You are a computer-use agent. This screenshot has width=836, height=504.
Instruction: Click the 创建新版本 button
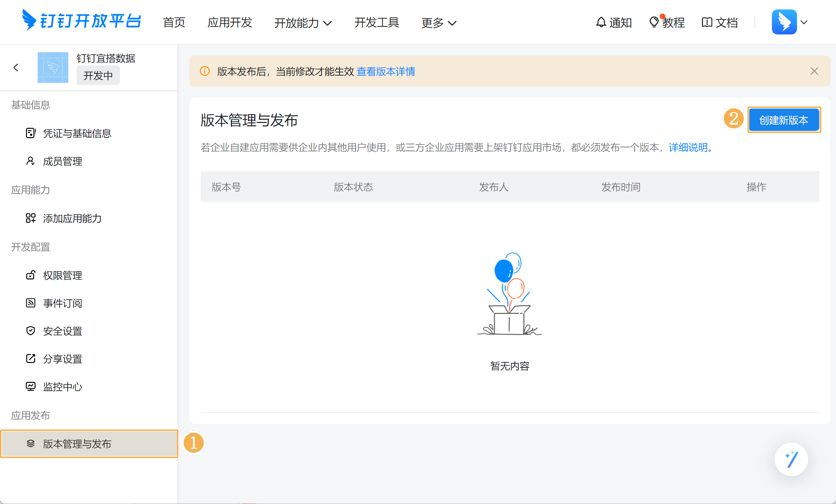pyautogui.click(x=784, y=120)
